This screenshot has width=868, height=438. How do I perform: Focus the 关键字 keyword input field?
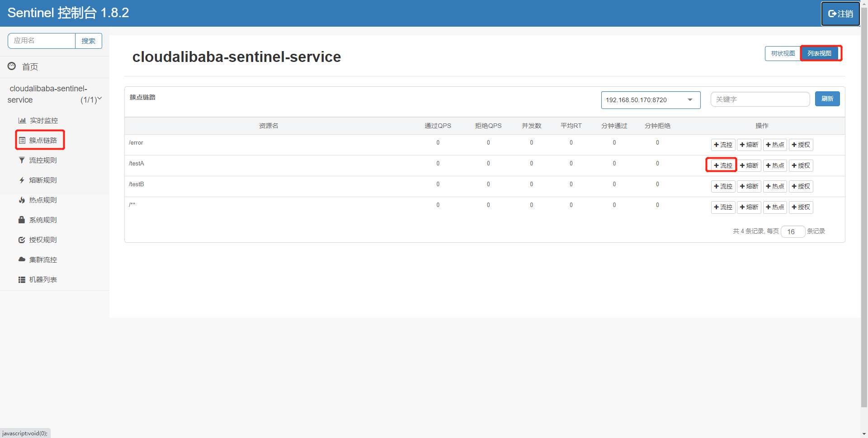click(760, 99)
